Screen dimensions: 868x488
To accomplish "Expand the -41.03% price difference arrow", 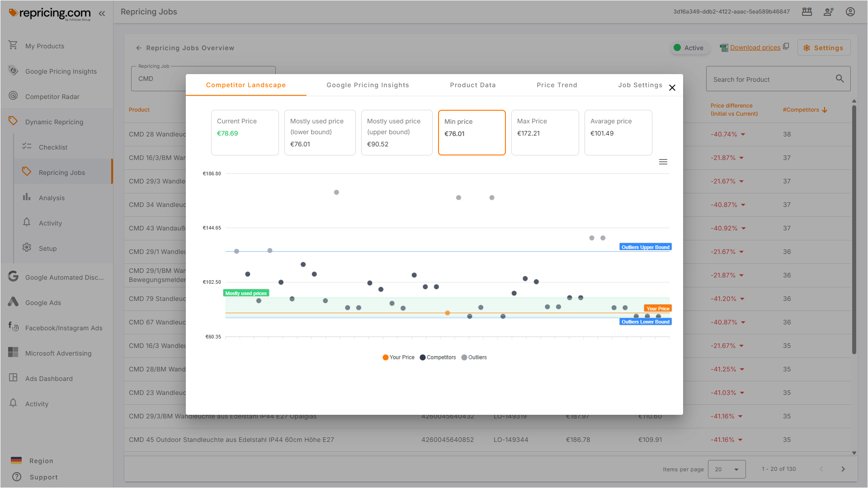I will pos(742,393).
